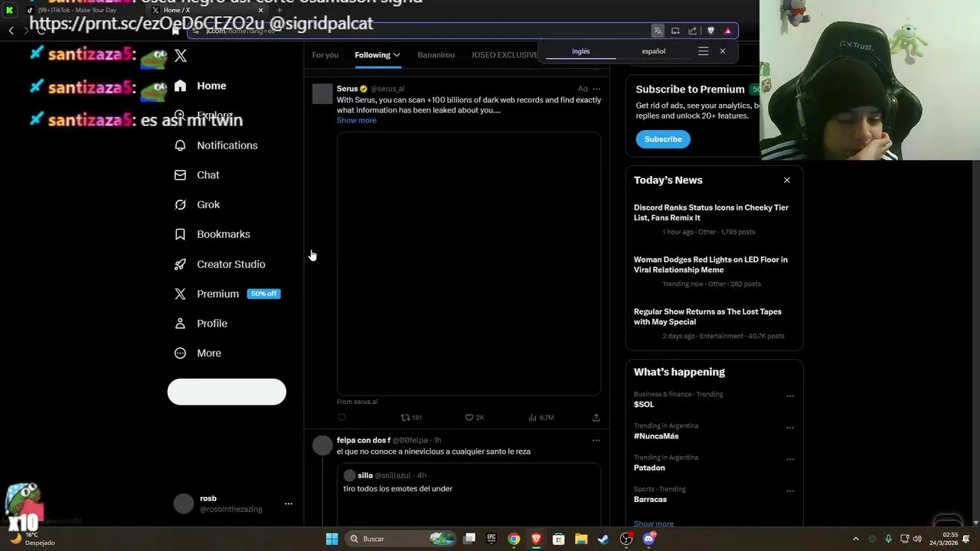Click rosb profile avatar
The image size is (980, 551).
[184, 504]
